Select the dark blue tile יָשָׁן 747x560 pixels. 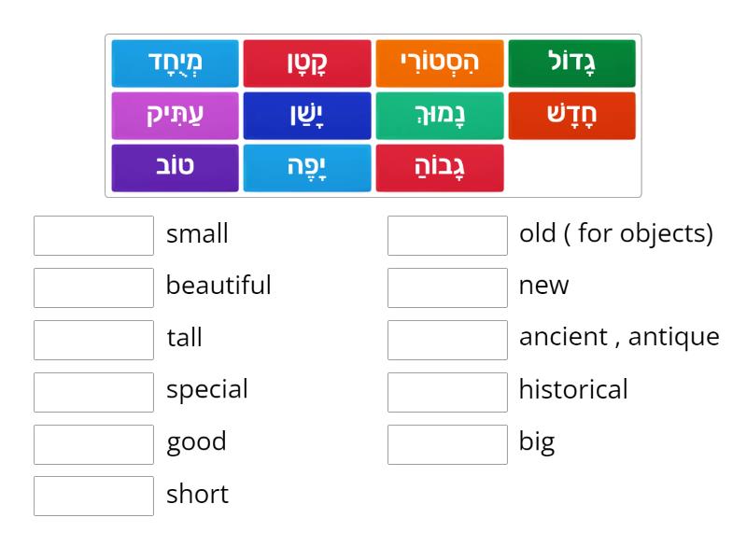click(307, 116)
